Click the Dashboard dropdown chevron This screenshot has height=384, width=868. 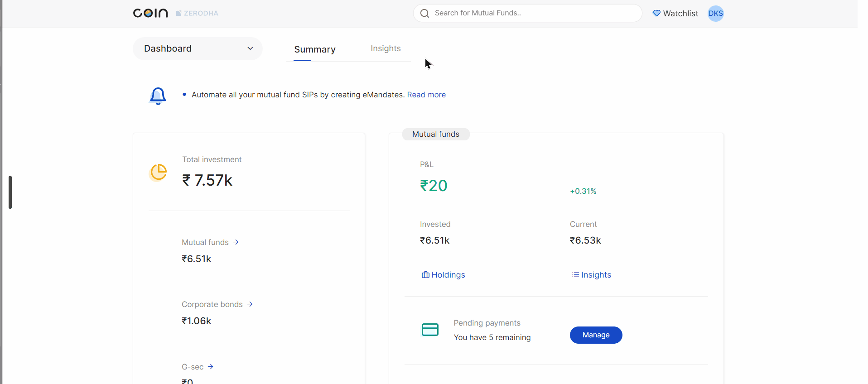pos(250,48)
